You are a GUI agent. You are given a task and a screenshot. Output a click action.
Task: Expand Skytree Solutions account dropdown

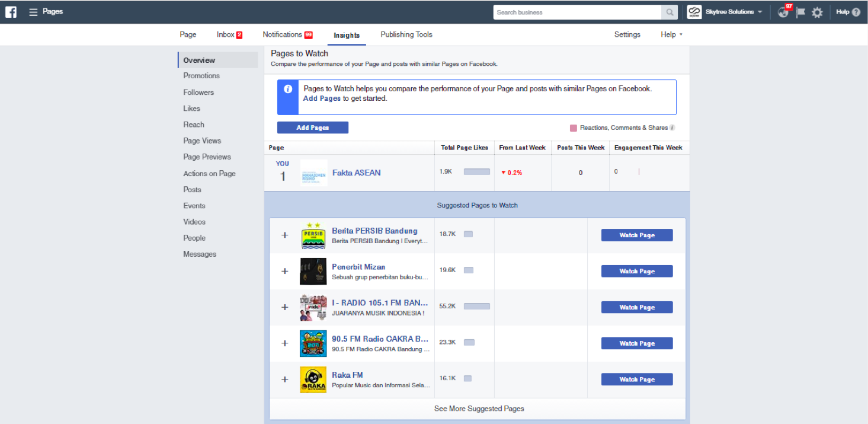click(x=760, y=12)
